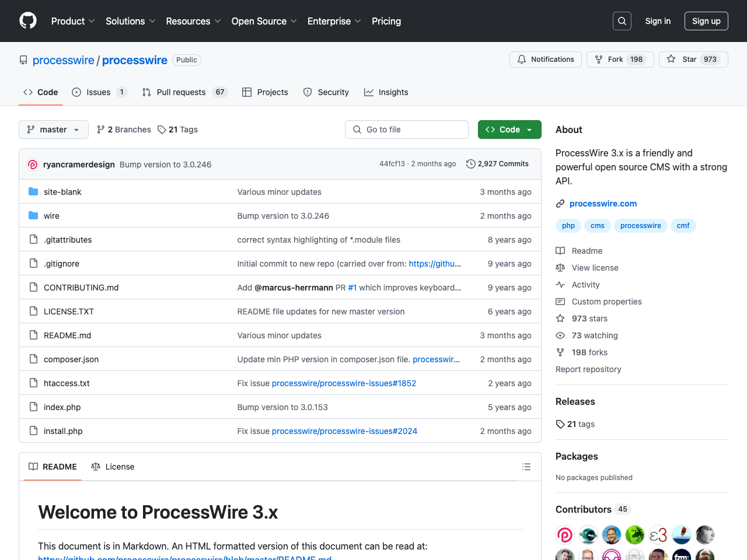Expand the Open Source menu
The image size is (747, 560).
[x=264, y=21]
